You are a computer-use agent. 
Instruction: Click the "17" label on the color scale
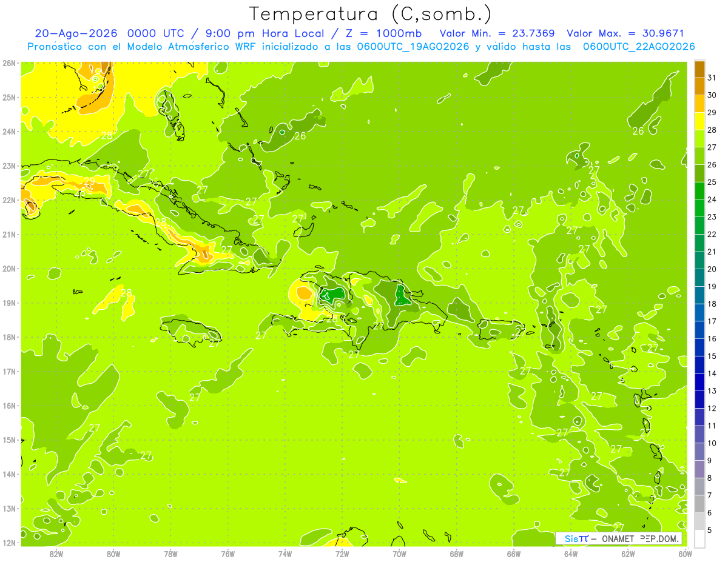coord(712,321)
